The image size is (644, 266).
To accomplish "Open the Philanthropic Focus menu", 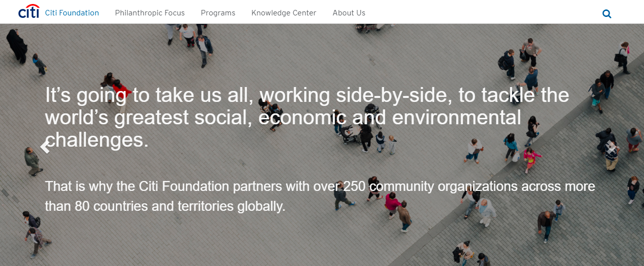I will click(x=150, y=13).
